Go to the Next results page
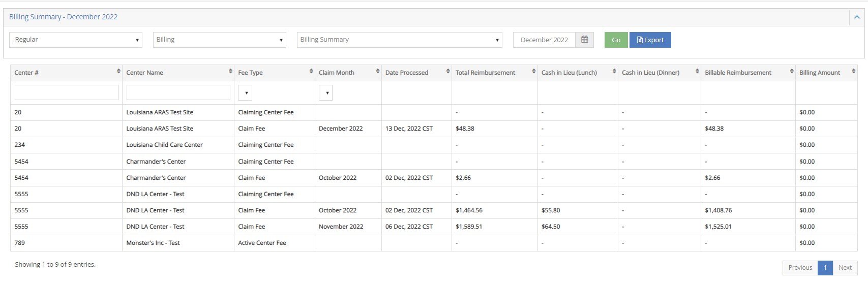Viewport: 868px width, 284px height. pyautogui.click(x=845, y=268)
